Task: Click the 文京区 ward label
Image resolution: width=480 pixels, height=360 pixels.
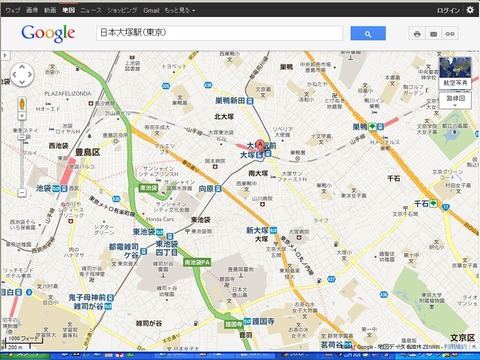Action: pyautogui.click(x=463, y=337)
